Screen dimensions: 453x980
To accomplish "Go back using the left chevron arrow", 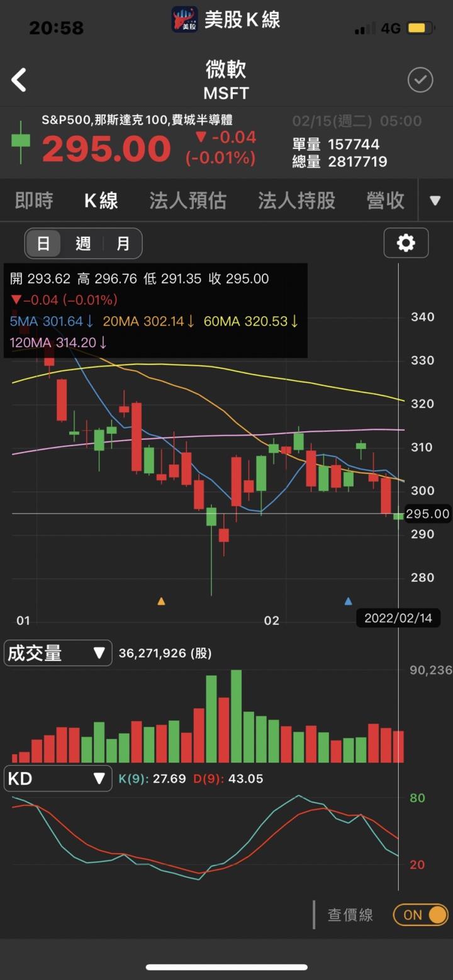I will pos(19,80).
